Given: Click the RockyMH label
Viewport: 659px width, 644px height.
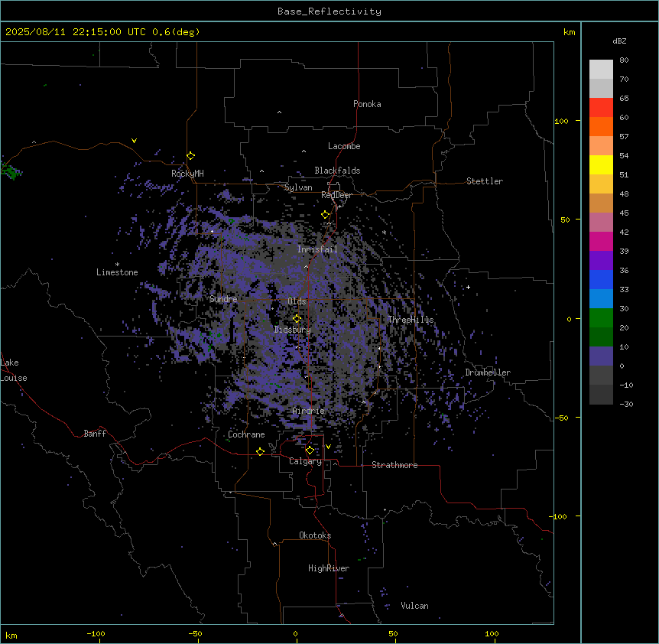Looking at the screenshot, I should pyautogui.click(x=187, y=173).
